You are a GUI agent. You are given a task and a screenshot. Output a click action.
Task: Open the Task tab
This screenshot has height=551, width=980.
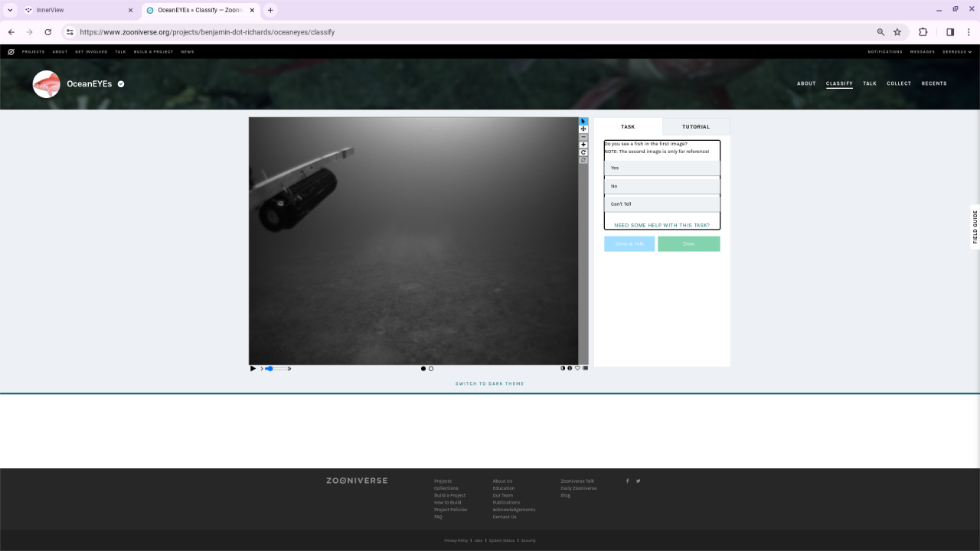coord(628,127)
